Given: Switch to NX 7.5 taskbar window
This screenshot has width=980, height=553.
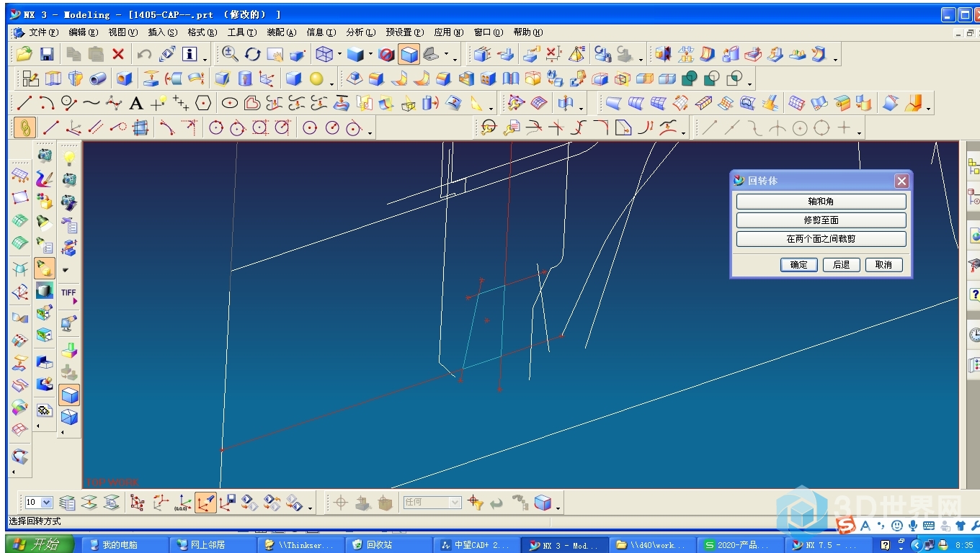Looking at the screenshot, I should tap(827, 545).
